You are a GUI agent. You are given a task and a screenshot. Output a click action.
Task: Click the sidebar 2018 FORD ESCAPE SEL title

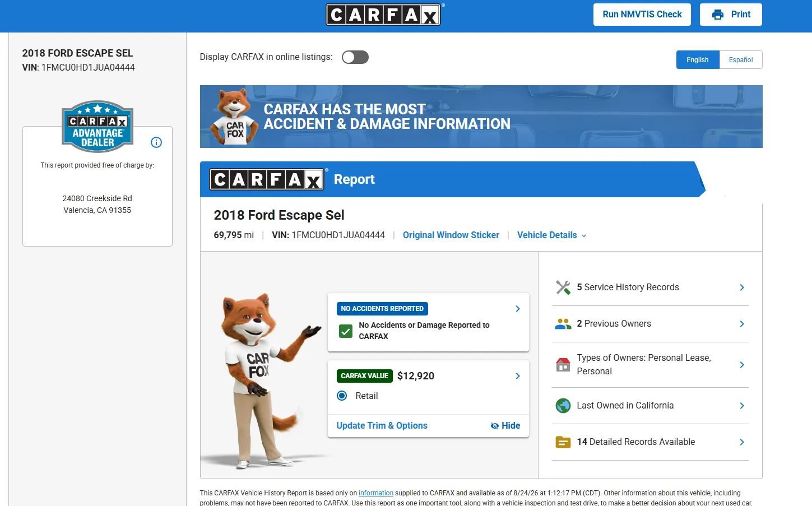[77, 53]
